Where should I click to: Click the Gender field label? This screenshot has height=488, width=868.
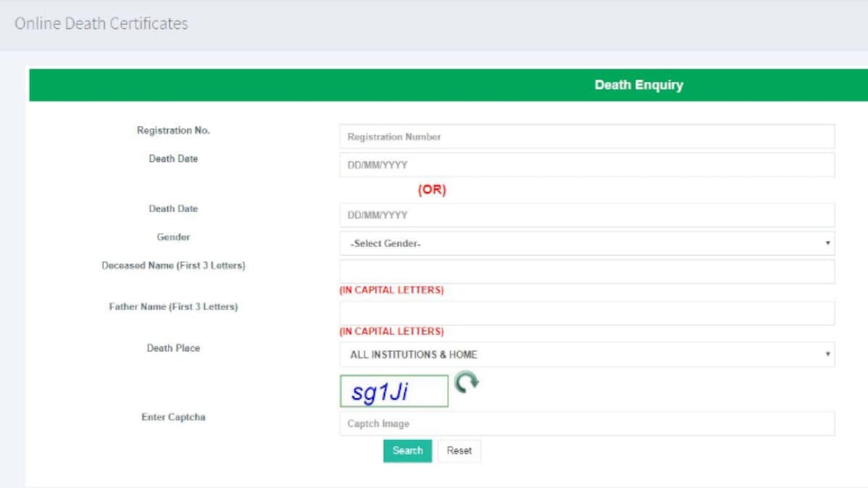click(x=173, y=237)
